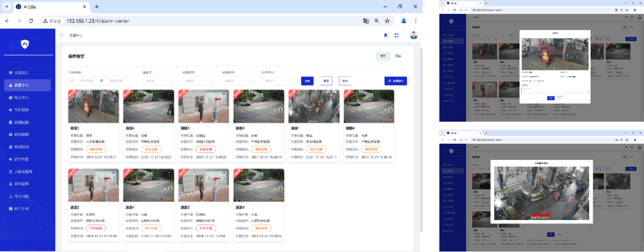The height and width of the screenshot is (252, 644).
Task: Open the notification bell in the header
Action: click(x=385, y=36)
